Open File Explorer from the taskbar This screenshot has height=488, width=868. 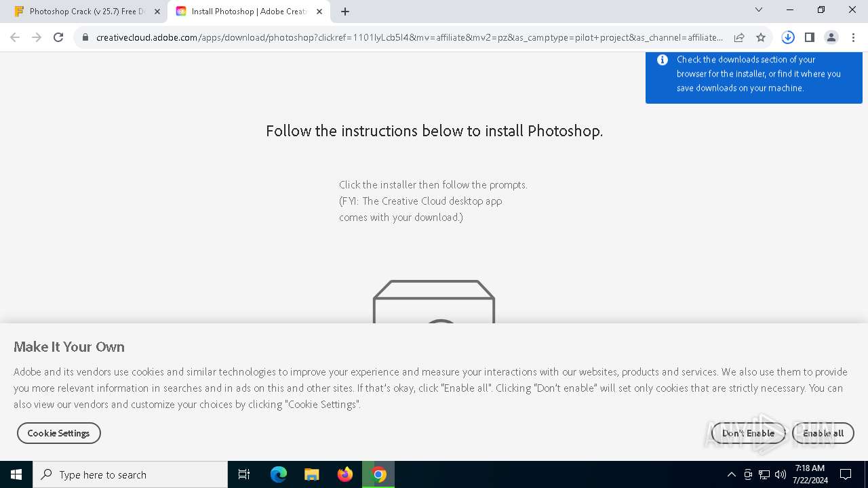(312, 474)
